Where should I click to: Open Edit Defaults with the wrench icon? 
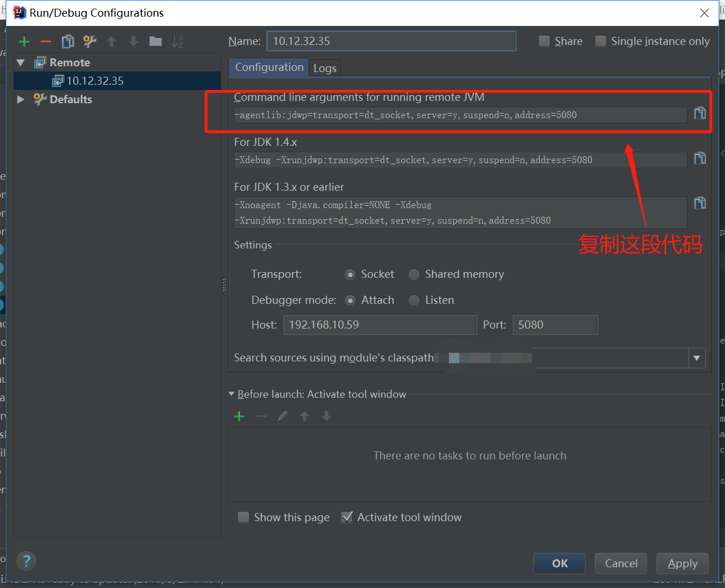point(89,41)
